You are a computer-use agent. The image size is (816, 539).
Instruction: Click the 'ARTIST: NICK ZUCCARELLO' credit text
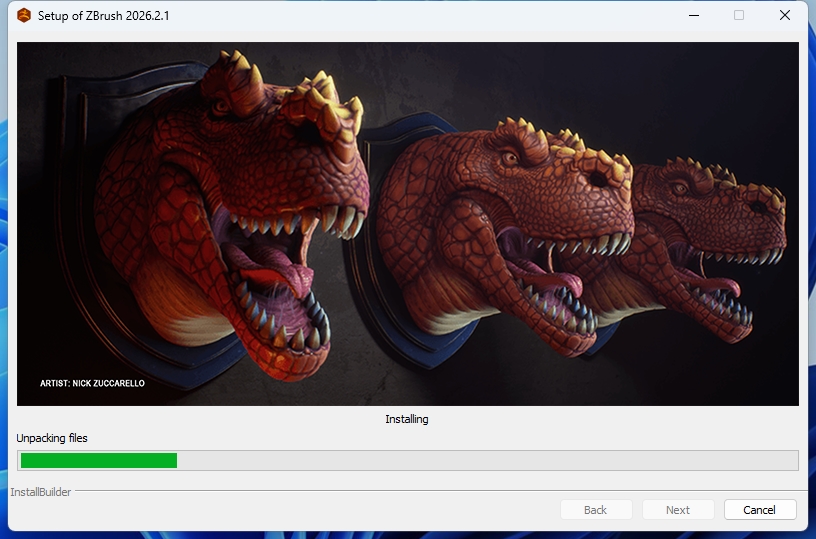point(92,383)
